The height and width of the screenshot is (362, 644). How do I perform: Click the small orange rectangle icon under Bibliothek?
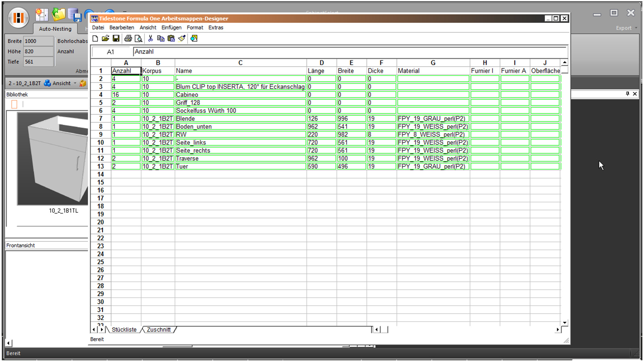[14, 105]
